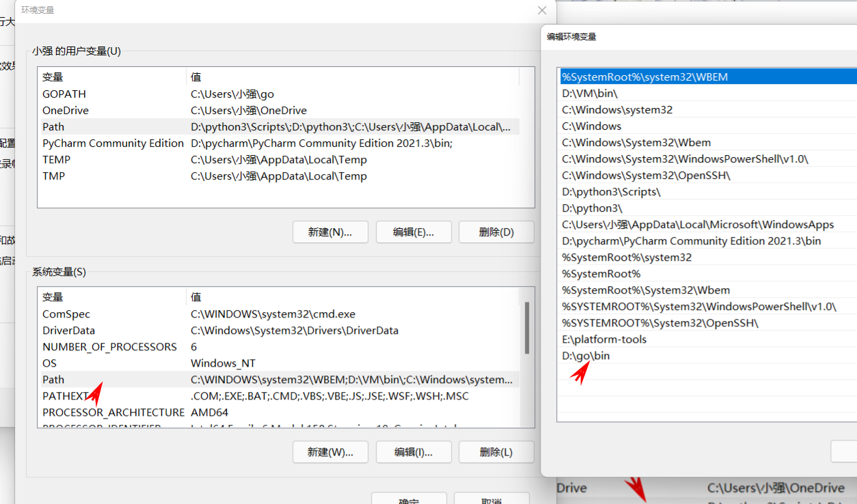Select the PATHEXT system variable row
The height and width of the screenshot is (504, 857).
coord(279,396)
